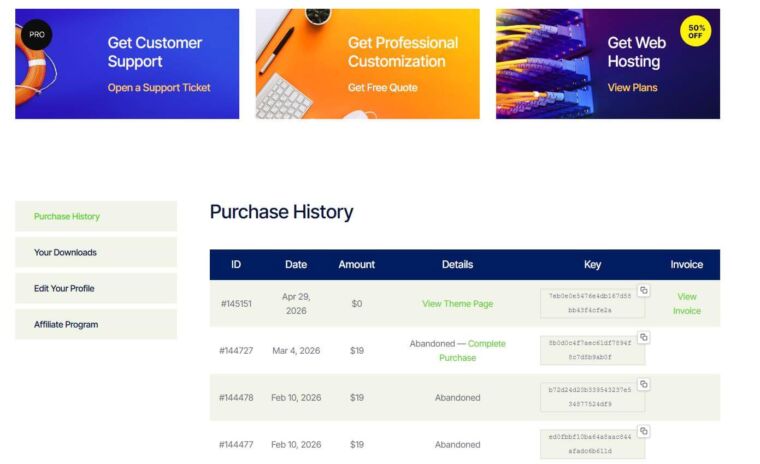Open the Purchase History sidebar tab
Image resolution: width=760 pixels, height=464 pixels.
[96, 216]
